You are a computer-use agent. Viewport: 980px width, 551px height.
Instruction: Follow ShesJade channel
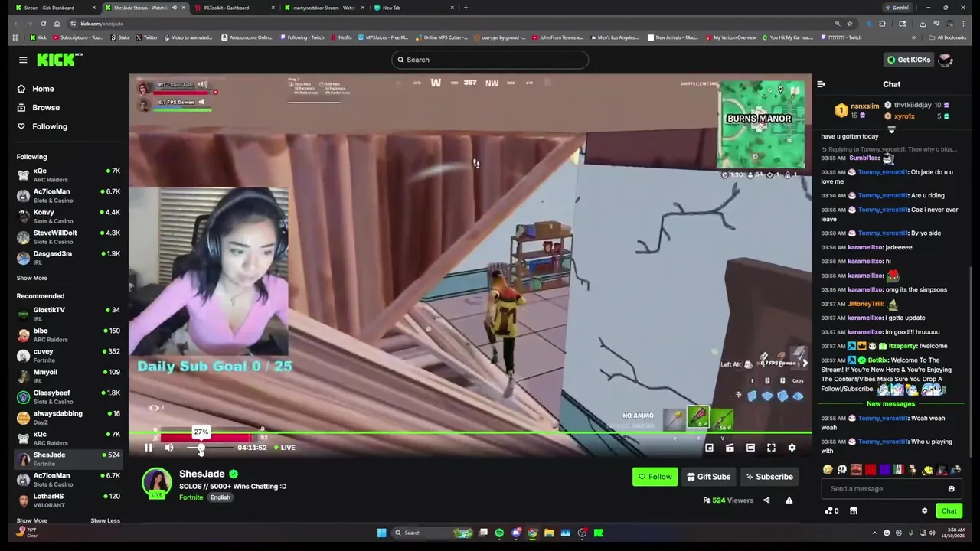655,477
